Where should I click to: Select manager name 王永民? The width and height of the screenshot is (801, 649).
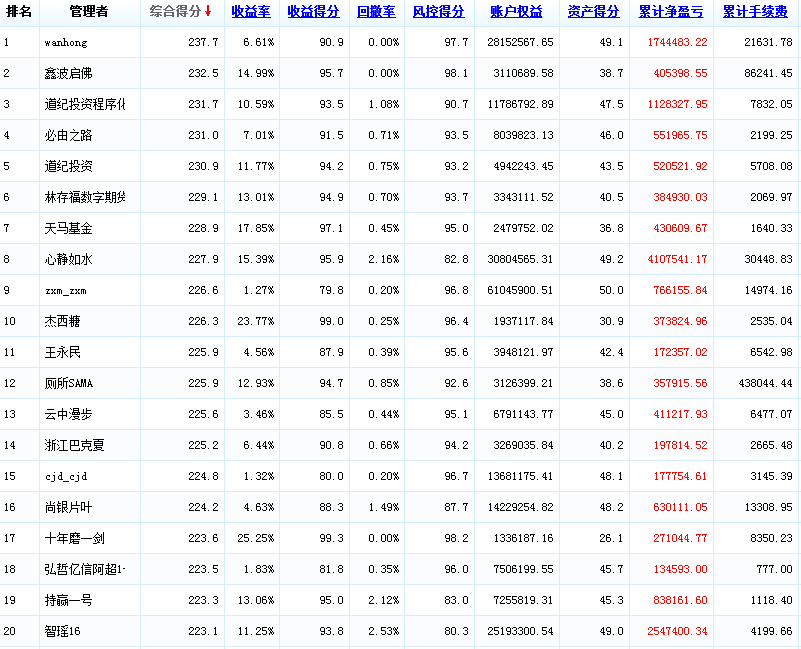(62, 352)
